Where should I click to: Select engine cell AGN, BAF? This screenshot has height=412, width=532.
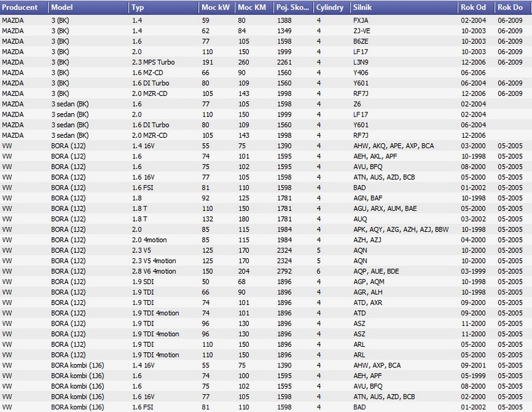point(368,198)
